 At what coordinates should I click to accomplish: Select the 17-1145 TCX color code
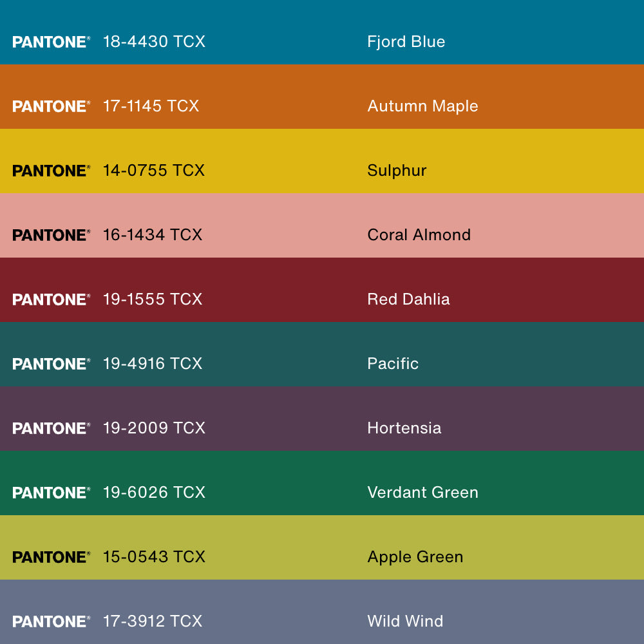(x=151, y=106)
